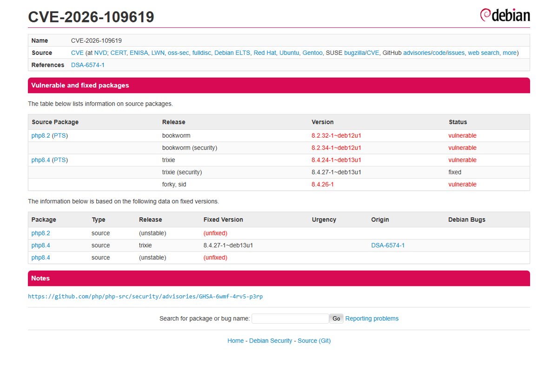Open the Reporting problems link
The width and height of the screenshot is (558, 392).
tap(372, 319)
